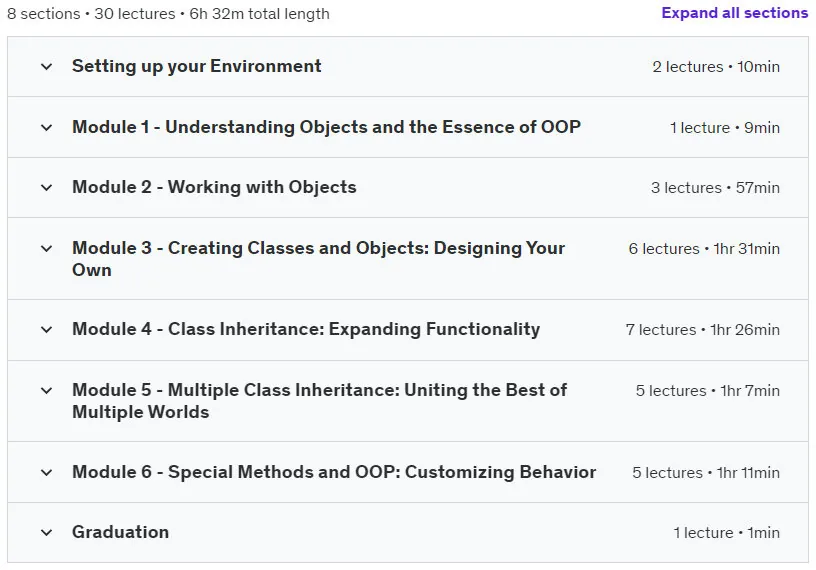Open Module 1 Understanding Objects section title

[326, 127]
